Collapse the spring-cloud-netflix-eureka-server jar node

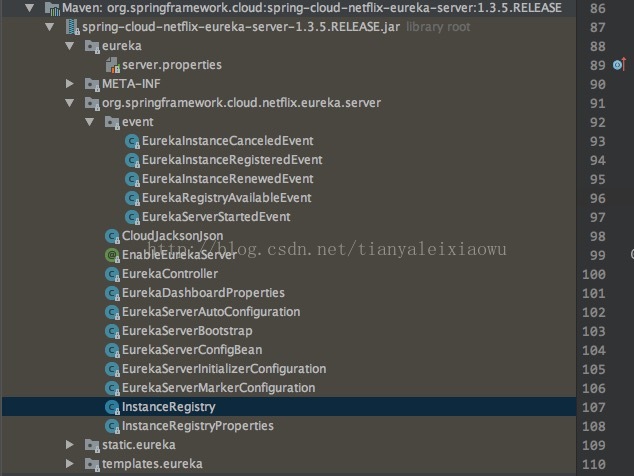tap(49, 27)
